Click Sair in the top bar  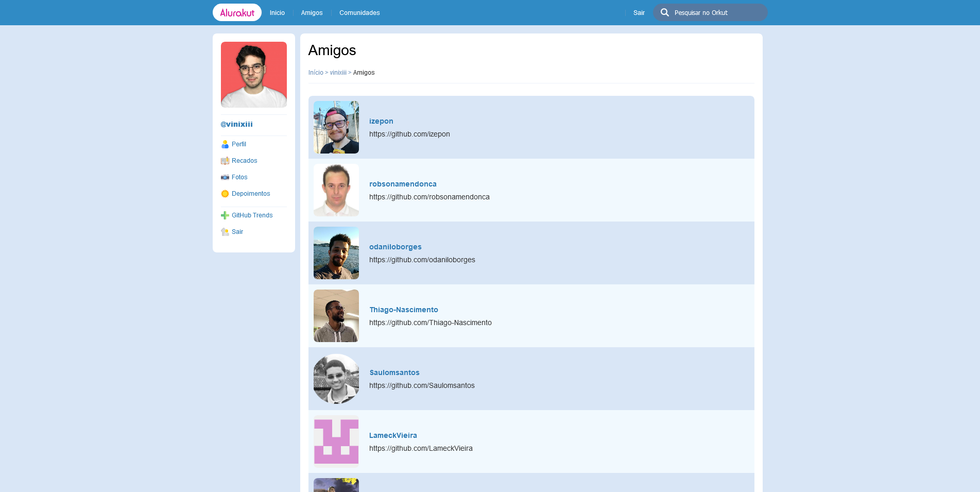click(x=639, y=13)
